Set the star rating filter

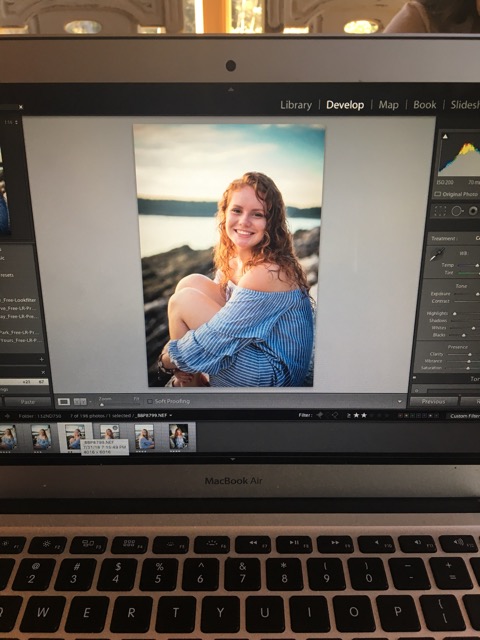click(373, 415)
